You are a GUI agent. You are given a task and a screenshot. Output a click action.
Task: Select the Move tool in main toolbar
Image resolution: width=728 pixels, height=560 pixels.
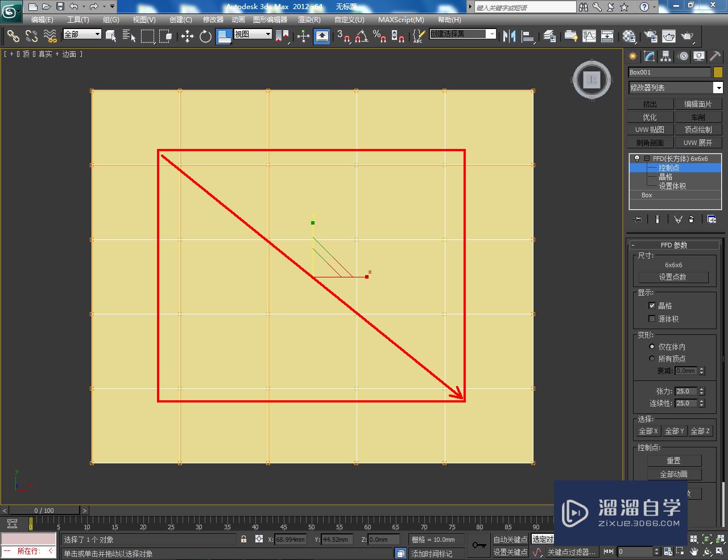click(x=187, y=36)
